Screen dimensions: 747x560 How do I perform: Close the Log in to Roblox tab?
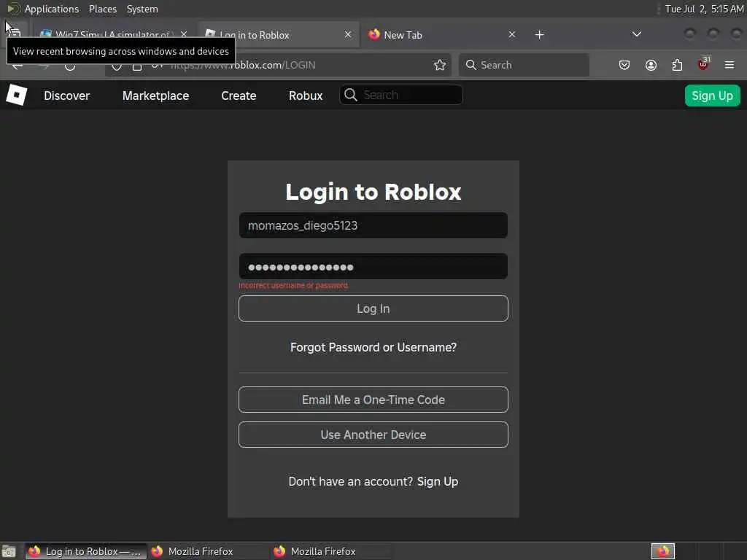(x=348, y=35)
